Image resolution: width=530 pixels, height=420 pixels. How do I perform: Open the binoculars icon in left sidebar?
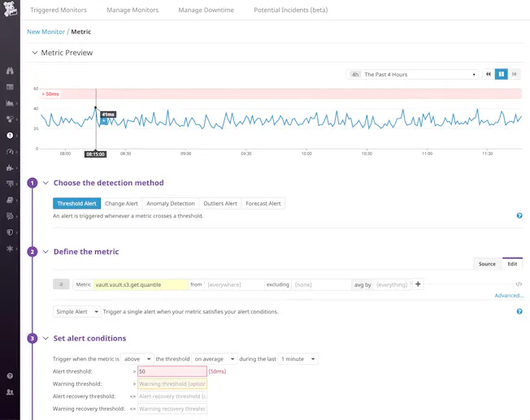(10, 71)
